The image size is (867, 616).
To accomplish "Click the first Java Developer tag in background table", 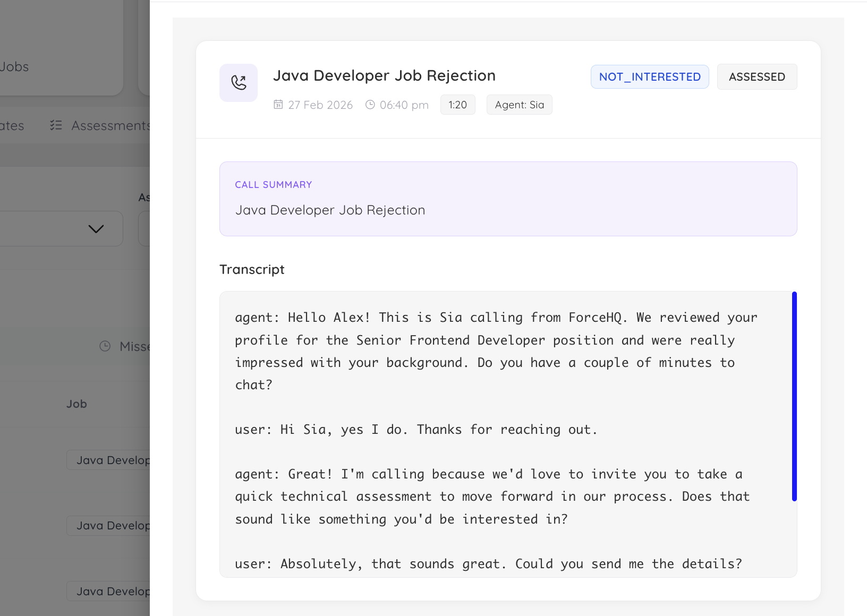I will click(108, 460).
